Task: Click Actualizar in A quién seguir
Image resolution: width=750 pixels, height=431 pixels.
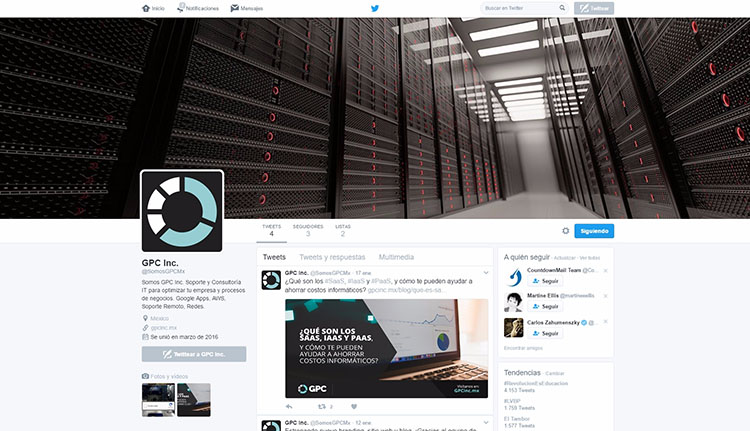Action: pyautogui.click(x=564, y=258)
